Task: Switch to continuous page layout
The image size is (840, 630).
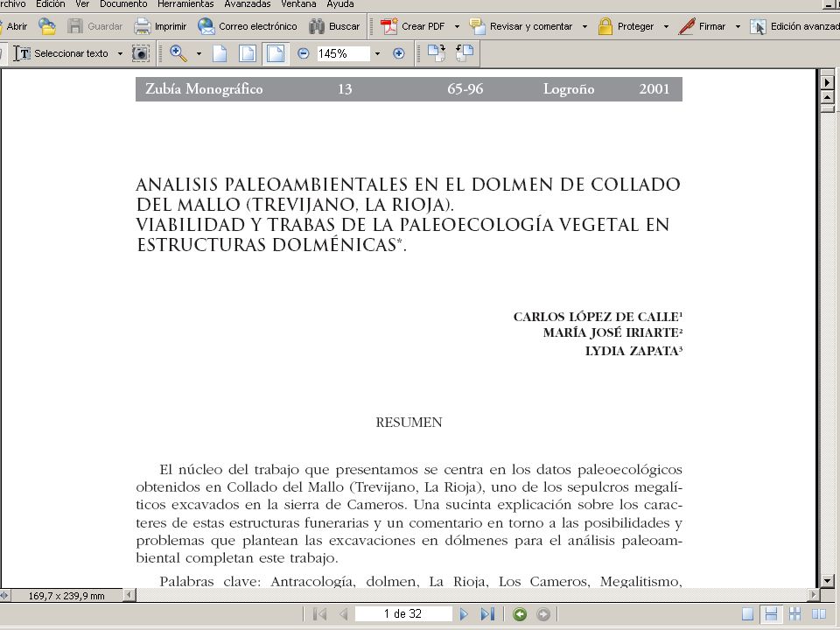Action: pos(771,614)
